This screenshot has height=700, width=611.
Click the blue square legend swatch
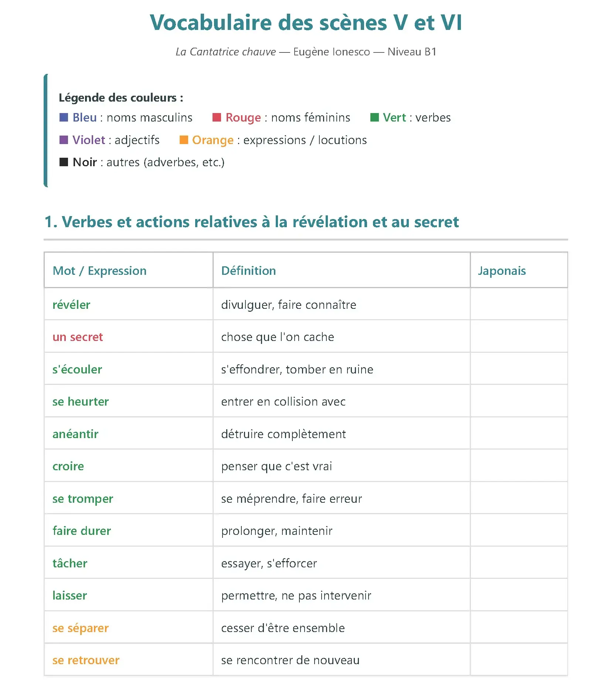coord(64,117)
